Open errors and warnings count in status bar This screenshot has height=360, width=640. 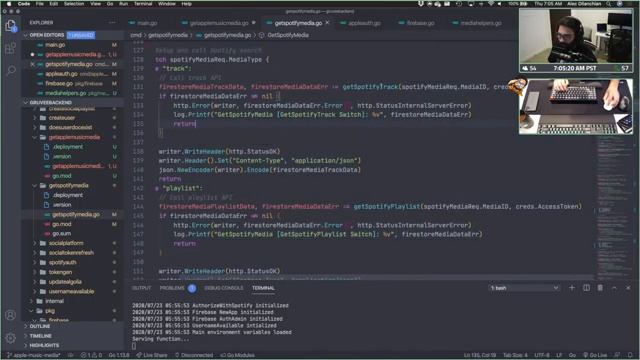[91, 355]
